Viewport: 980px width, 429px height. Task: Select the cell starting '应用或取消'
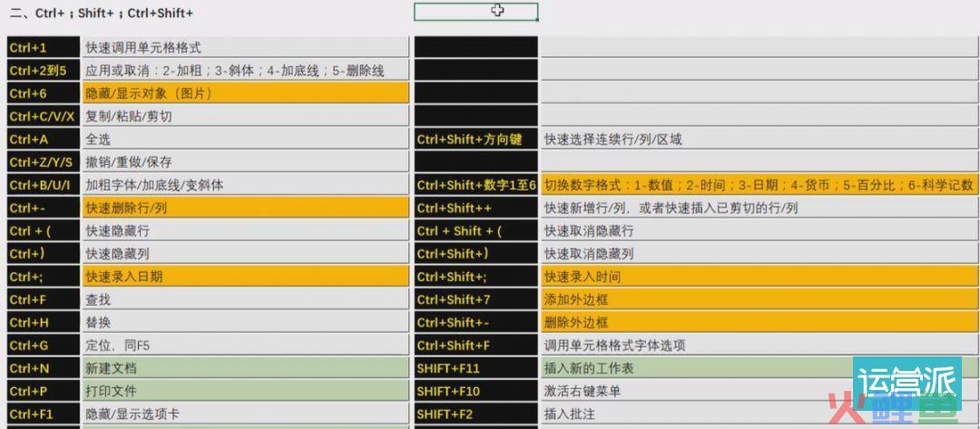pyautogui.click(x=246, y=71)
